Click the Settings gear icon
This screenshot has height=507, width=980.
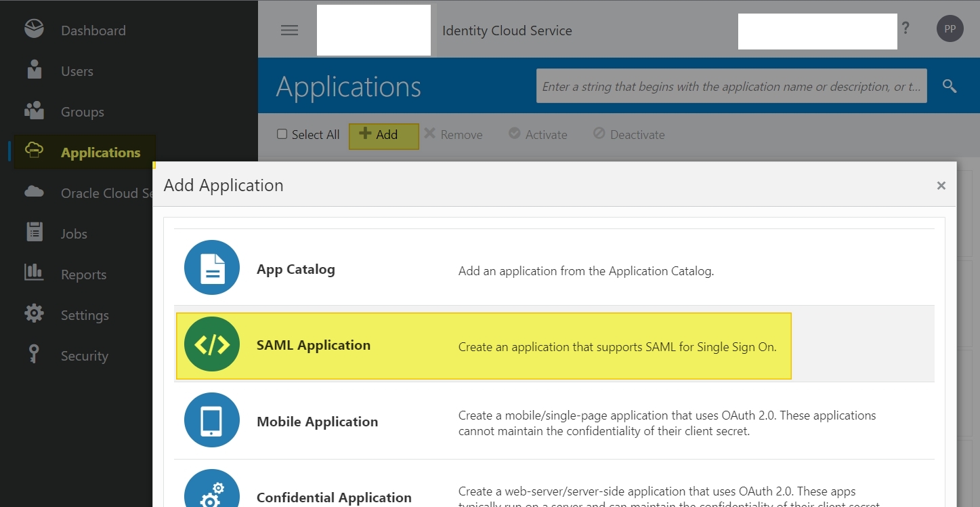(x=34, y=314)
